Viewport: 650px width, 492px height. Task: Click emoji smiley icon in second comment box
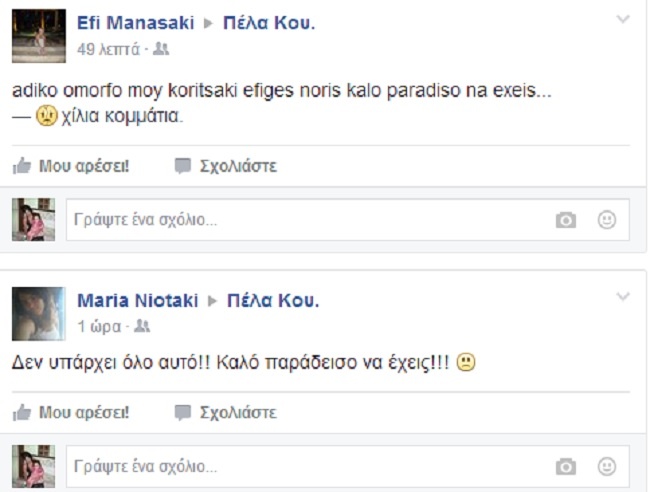[x=606, y=466]
